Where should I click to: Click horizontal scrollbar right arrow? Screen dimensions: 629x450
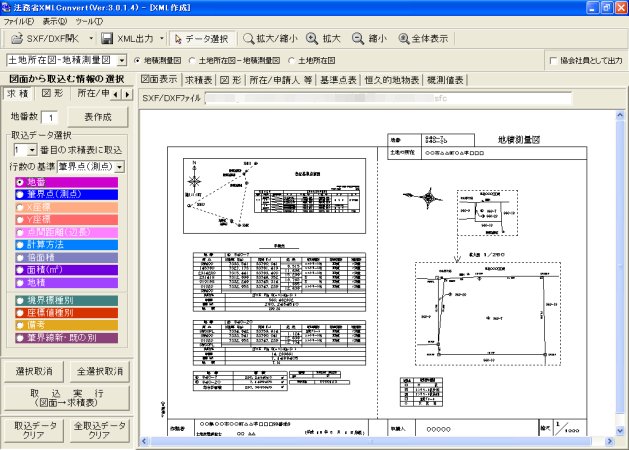click(610, 441)
